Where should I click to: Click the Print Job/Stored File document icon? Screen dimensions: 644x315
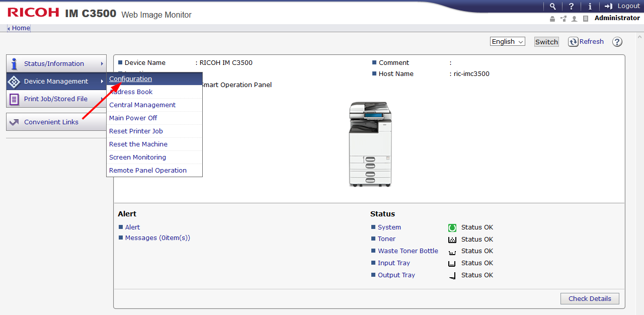(x=14, y=99)
